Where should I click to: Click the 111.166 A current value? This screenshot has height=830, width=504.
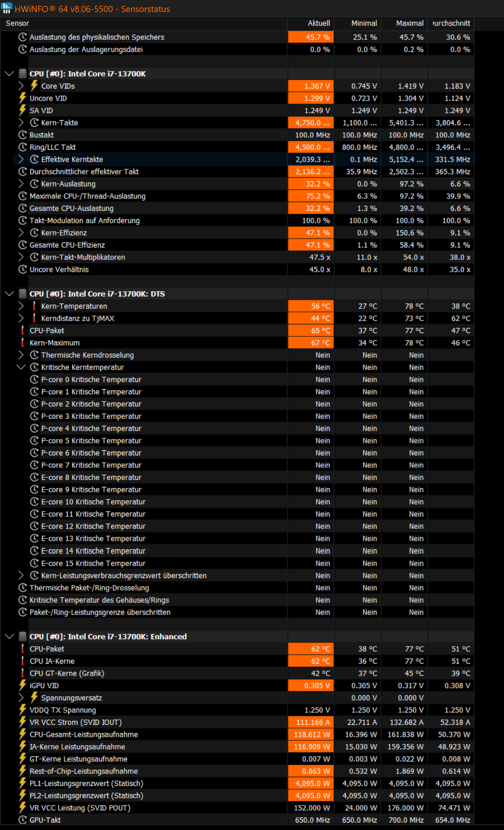(311, 722)
